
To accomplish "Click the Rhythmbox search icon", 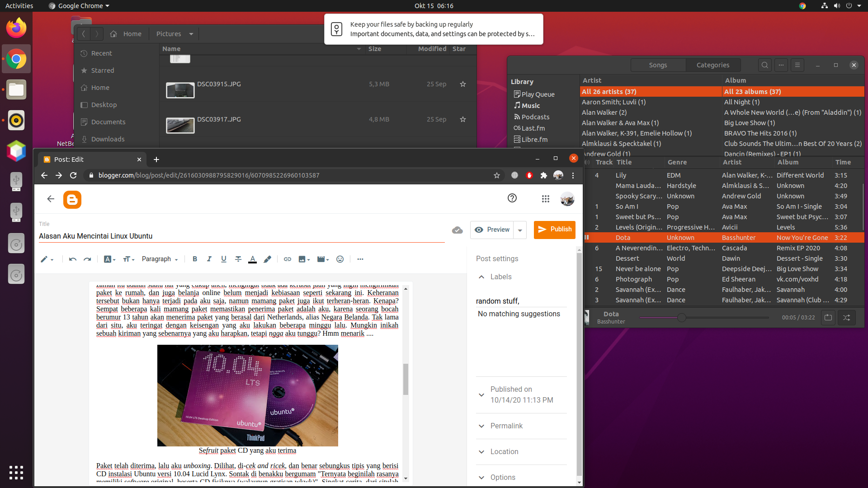I will pos(764,65).
